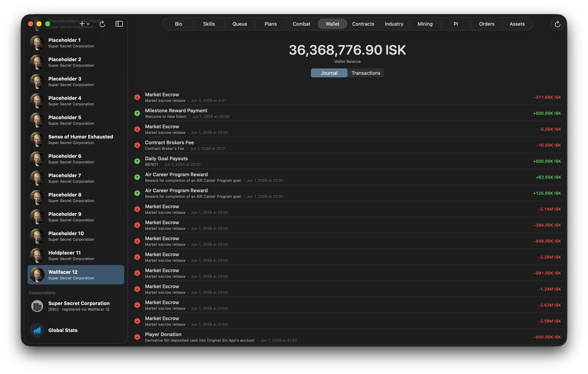Select character Placeholder 10
Image resolution: width=588 pixels, height=374 pixels.
click(x=76, y=236)
